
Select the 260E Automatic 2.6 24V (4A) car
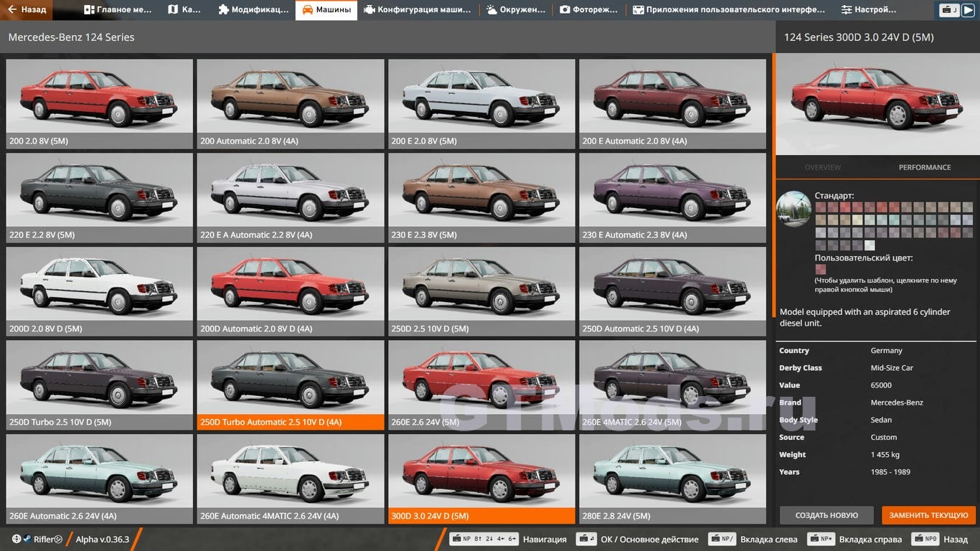100,479
